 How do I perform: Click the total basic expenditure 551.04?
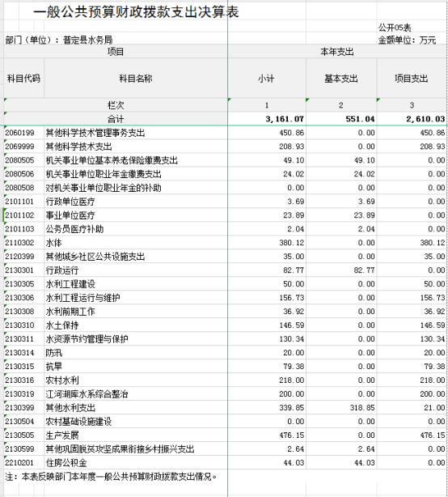[x=341, y=119]
